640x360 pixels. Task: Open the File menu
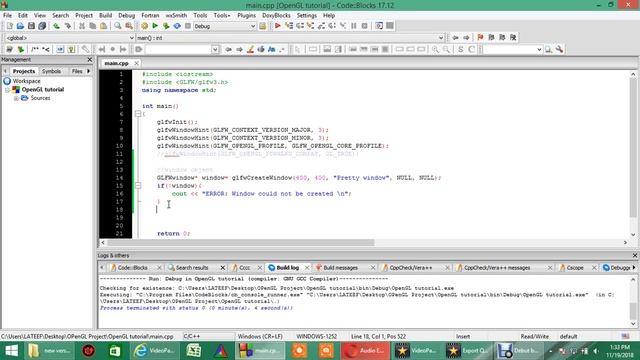coord(7,15)
